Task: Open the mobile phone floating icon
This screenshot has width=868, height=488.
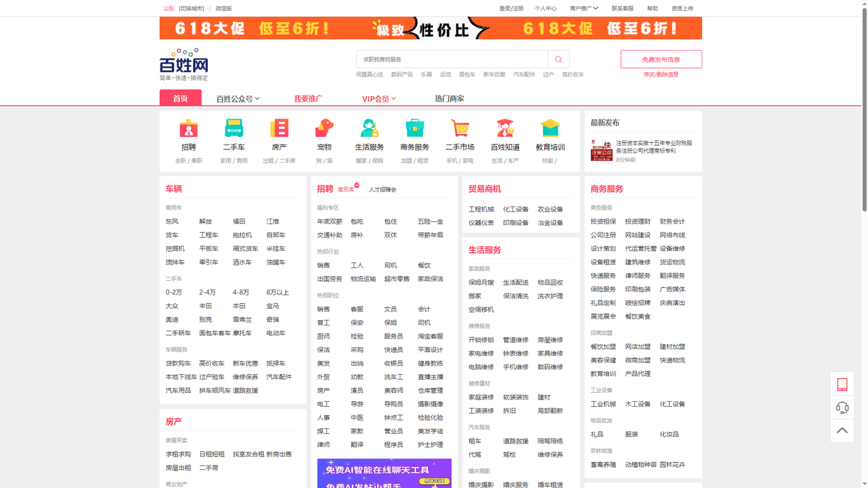Action: [842, 384]
